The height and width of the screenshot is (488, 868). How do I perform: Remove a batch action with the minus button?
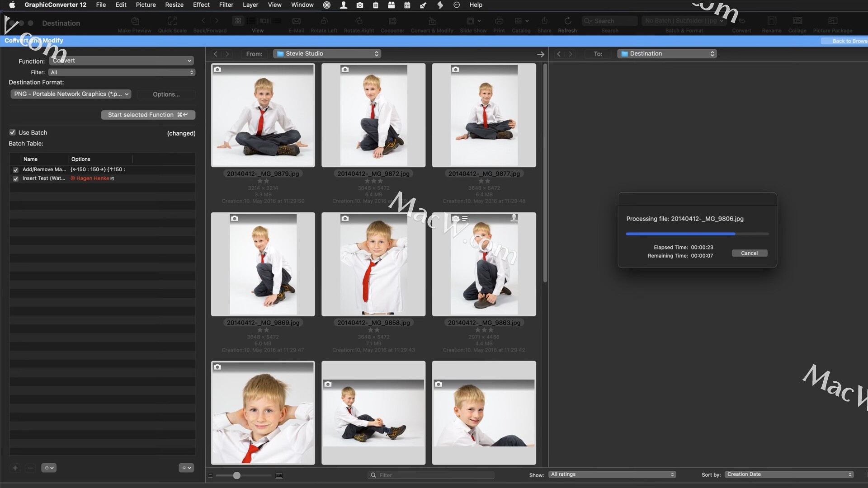30,468
